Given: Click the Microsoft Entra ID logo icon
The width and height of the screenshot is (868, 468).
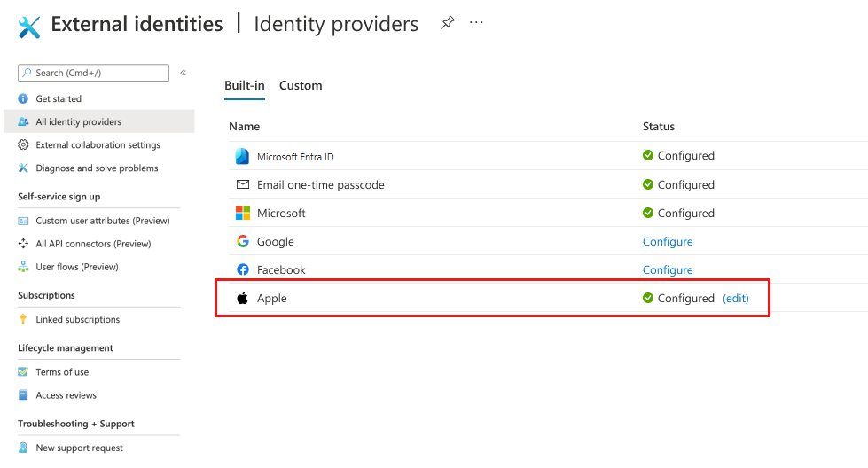Looking at the screenshot, I should pos(242,157).
